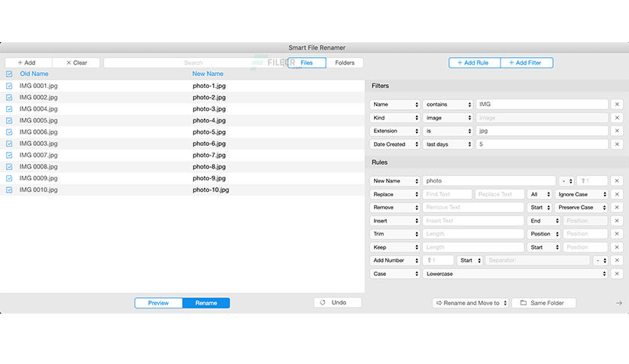Uncheck IMG 0002.jpg
629x364 pixels.
(x=9, y=98)
